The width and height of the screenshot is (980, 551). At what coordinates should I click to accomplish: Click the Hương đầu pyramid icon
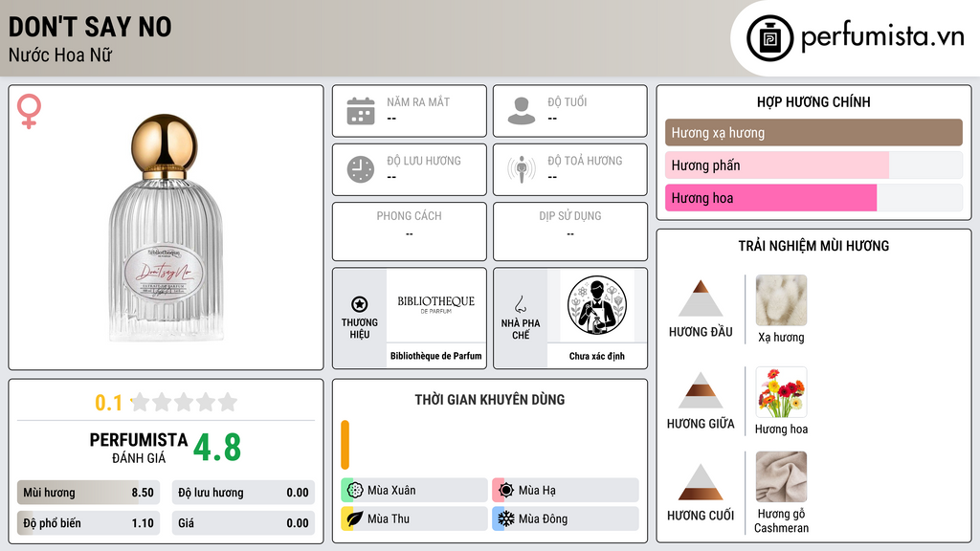(x=701, y=298)
